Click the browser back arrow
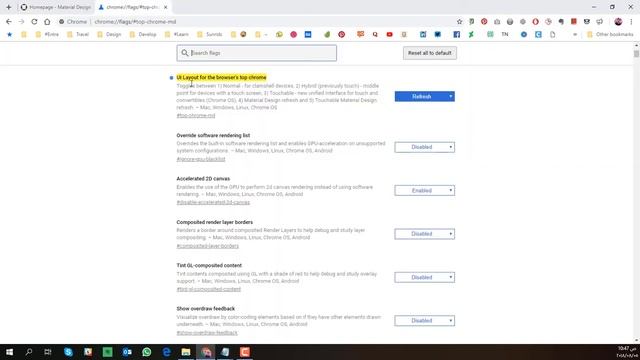Viewport: 640px width, 360px height. 9,22
